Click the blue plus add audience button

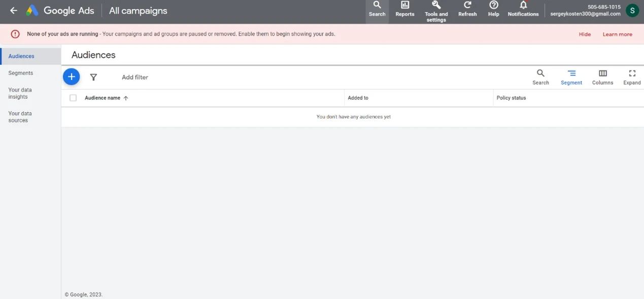pyautogui.click(x=72, y=77)
